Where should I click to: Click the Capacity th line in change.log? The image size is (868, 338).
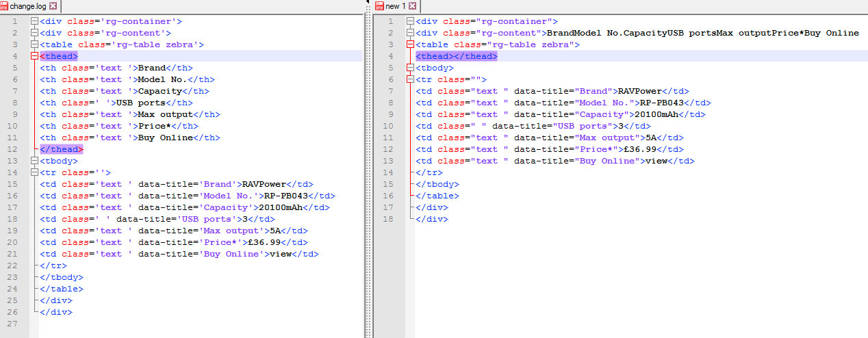(x=125, y=91)
